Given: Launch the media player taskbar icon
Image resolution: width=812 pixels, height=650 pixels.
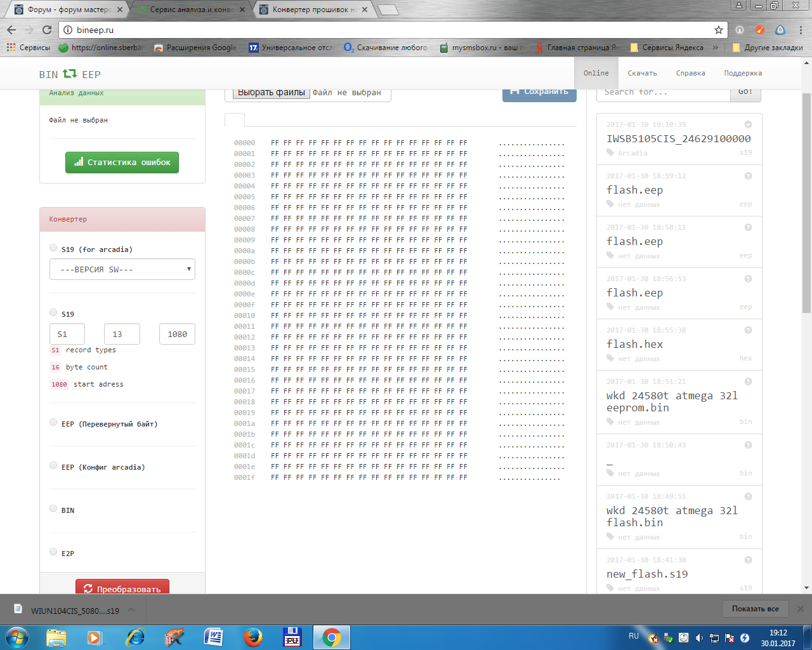Looking at the screenshot, I should 94,637.
